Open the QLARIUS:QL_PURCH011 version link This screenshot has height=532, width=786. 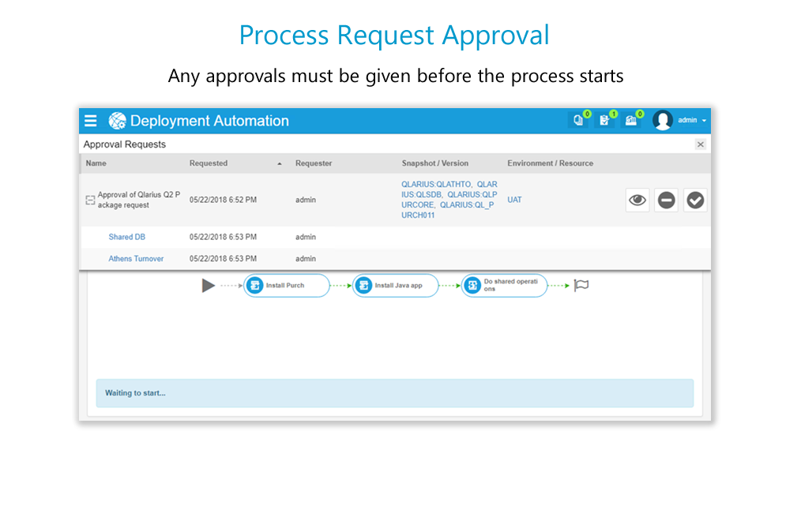tap(447, 211)
